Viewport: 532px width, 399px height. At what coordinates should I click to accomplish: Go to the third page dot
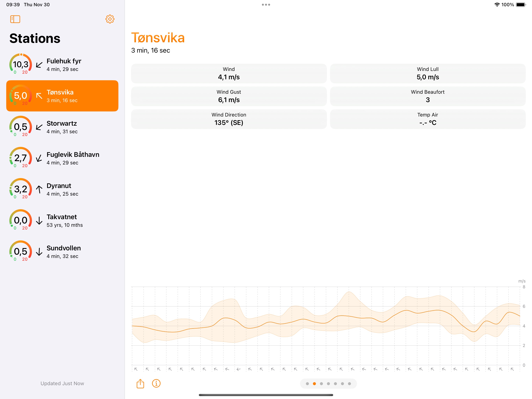click(321, 384)
